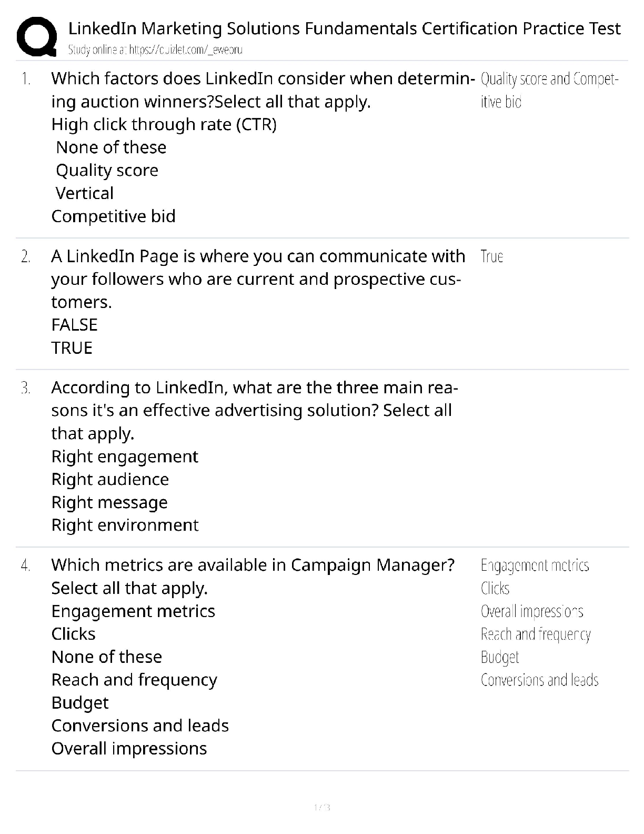Choose the 'Competitive bid' option
Viewport: 644px width, 834px height.
(113, 216)
